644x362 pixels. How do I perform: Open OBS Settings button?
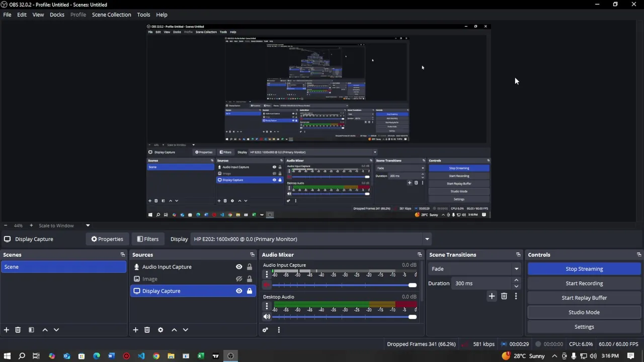pyautogui.click(x=584, y=327)
